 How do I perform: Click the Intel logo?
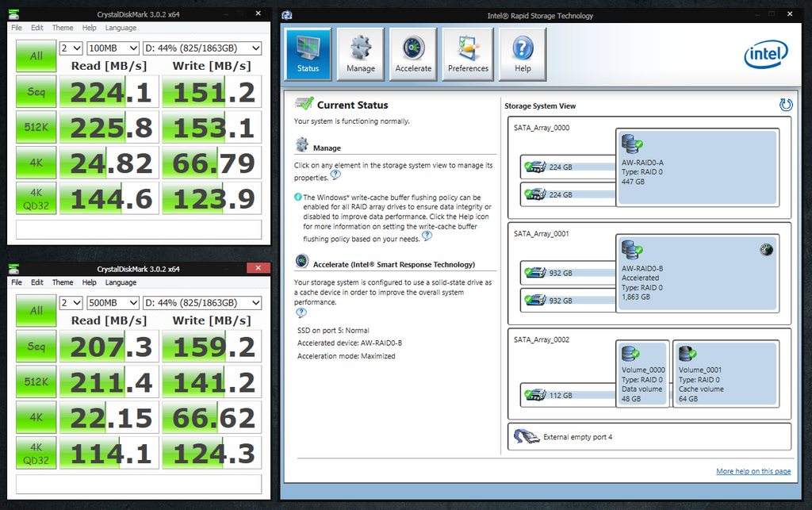coord(766,54)
